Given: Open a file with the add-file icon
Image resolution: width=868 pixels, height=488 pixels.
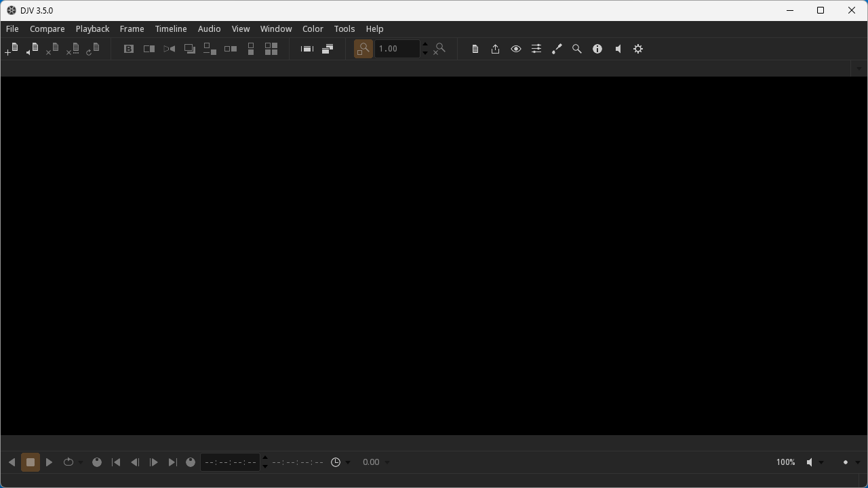Looking at the screenshot, I should [x=12, y=49].
